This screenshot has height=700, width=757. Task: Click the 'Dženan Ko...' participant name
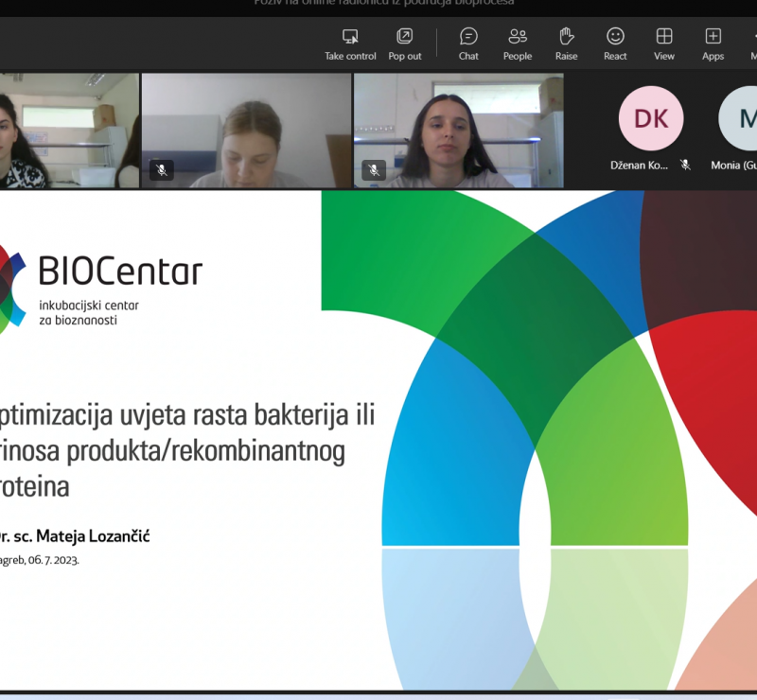[639, 166]
